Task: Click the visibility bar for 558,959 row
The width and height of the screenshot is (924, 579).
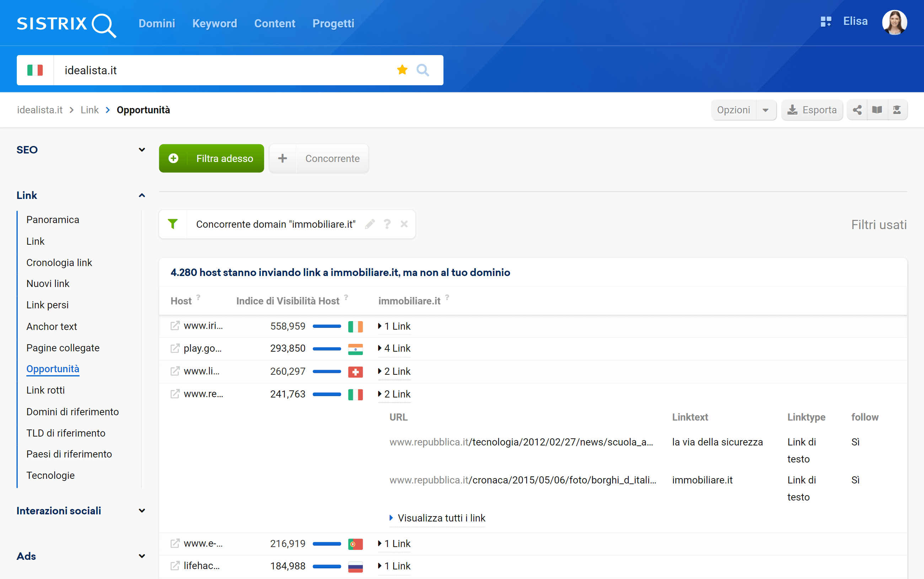Action: coord(327,326)
